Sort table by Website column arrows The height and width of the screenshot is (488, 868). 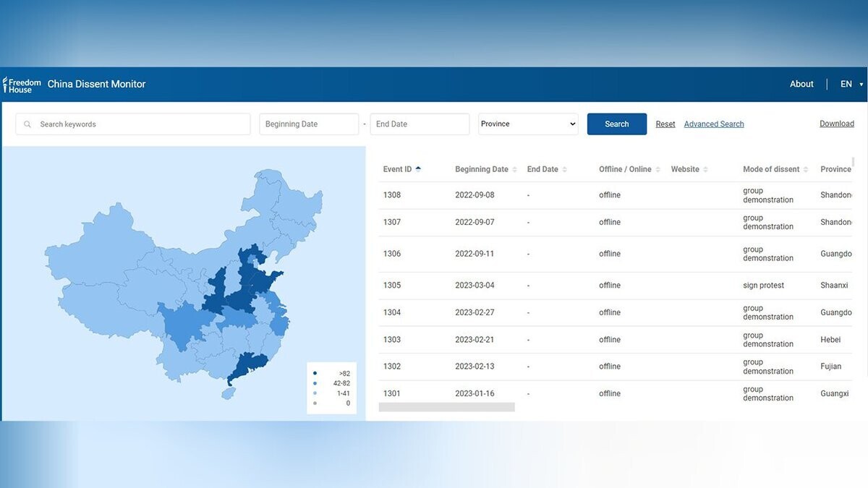coord(705,170)
